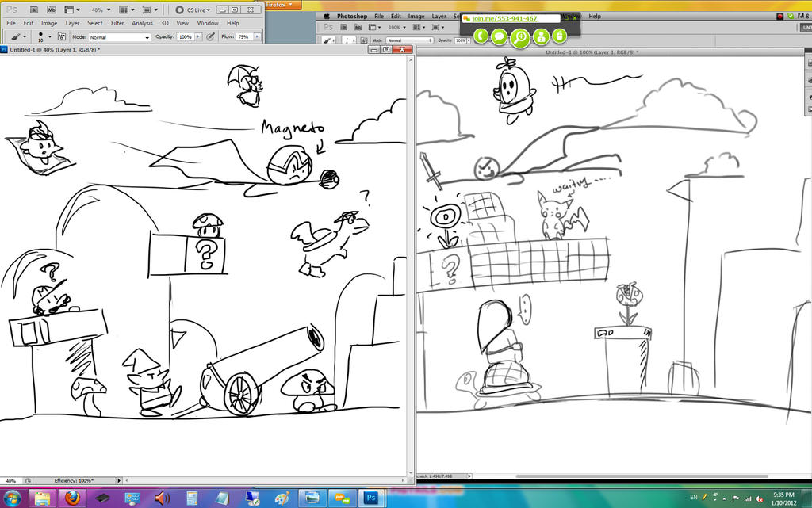Open the 40% zoom level dropdown

[x=101, y=10]
